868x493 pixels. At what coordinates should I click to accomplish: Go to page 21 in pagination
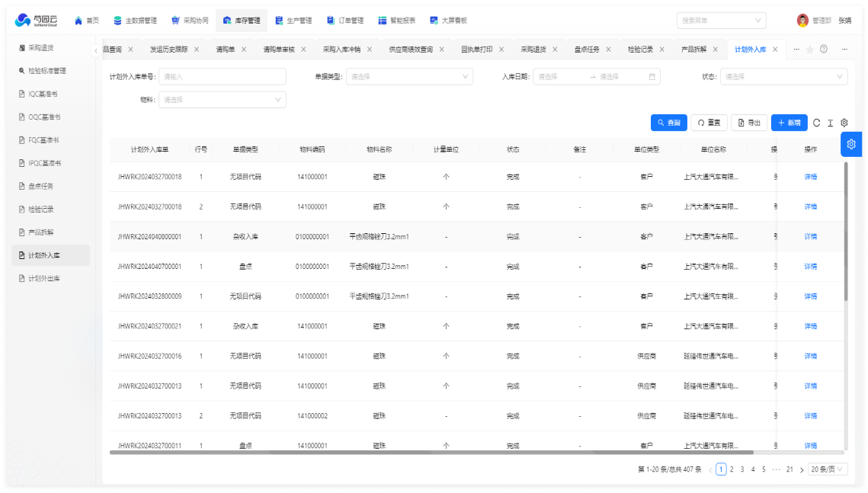click(x=790, y=469)
